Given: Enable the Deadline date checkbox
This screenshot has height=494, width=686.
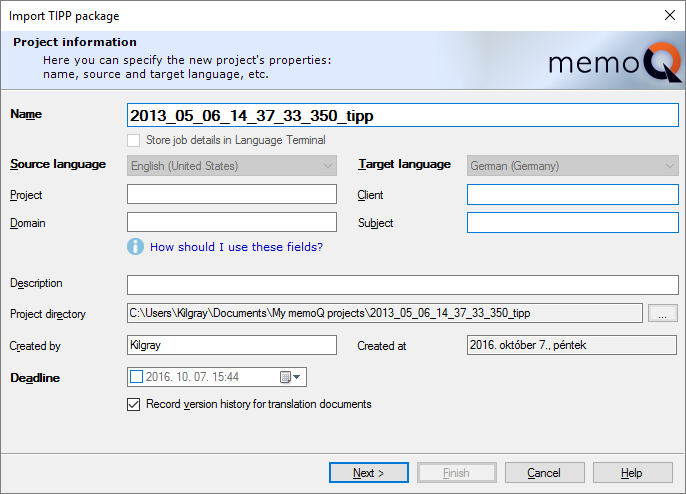Looking at the screenshot, I should point(137,377).
